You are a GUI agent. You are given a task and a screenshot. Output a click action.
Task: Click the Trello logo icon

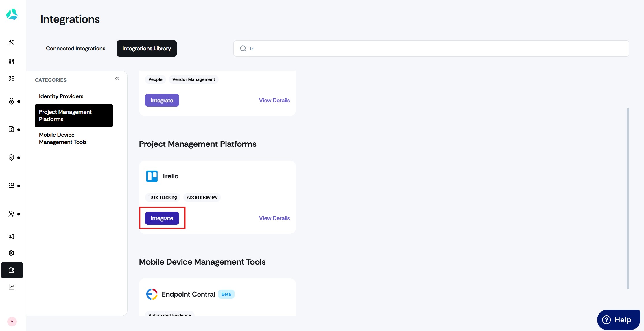point(152,176)
